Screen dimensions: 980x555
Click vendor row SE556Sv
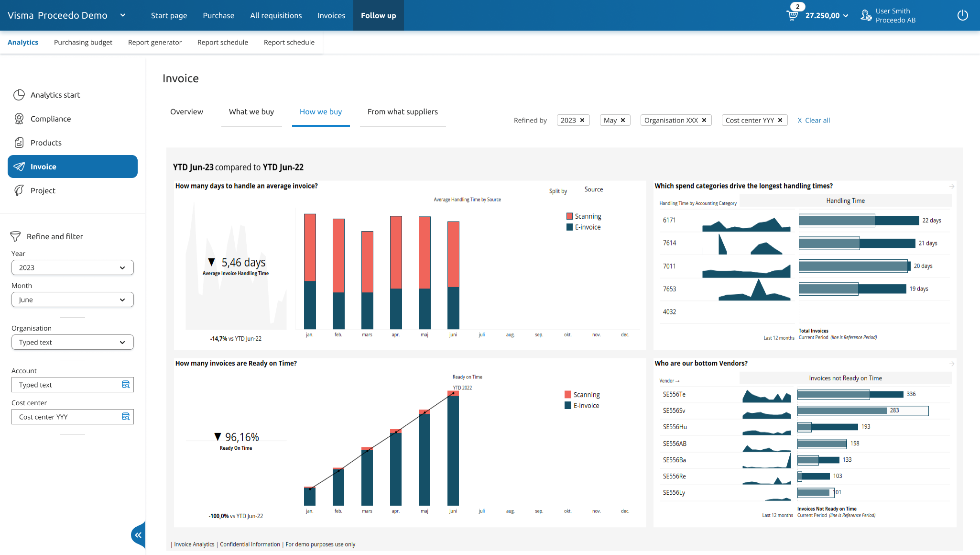click(805, 411)
